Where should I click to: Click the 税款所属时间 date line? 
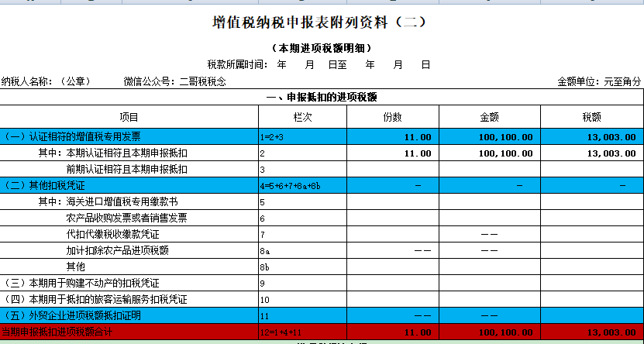319,64
